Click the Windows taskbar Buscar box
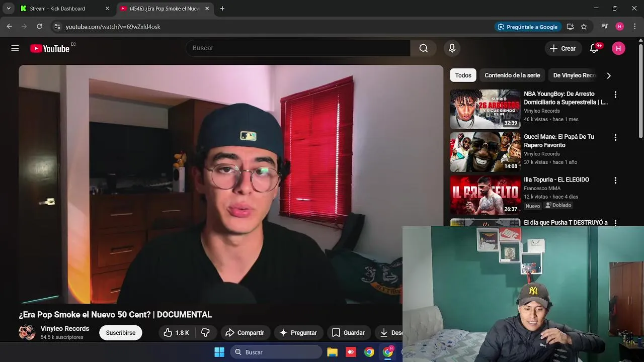 (x=276, y=352)
